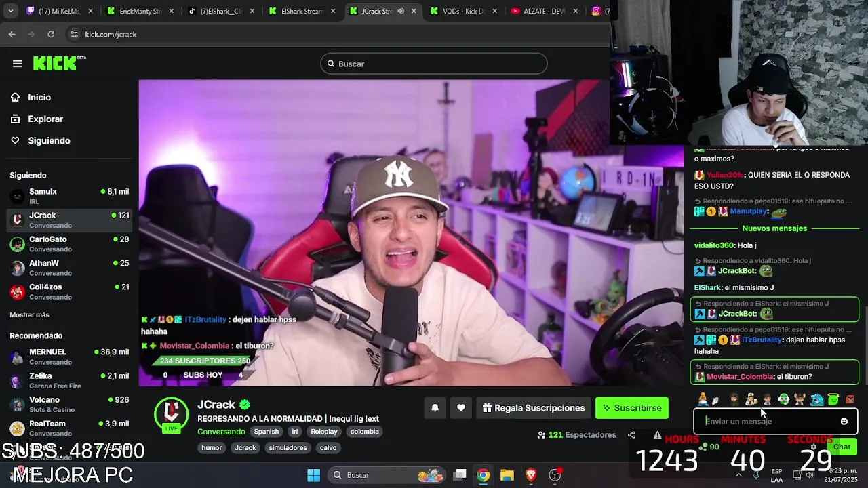Open the Kick sidebar hamburger menu
868x488 pixels.
coord(17,64)
